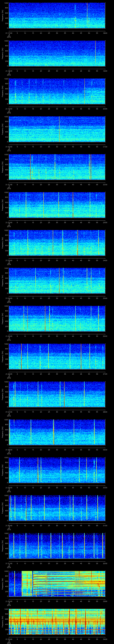The image size is (114, 644).
Task: Click the 25:00 end time label
Action: point(105,298)
